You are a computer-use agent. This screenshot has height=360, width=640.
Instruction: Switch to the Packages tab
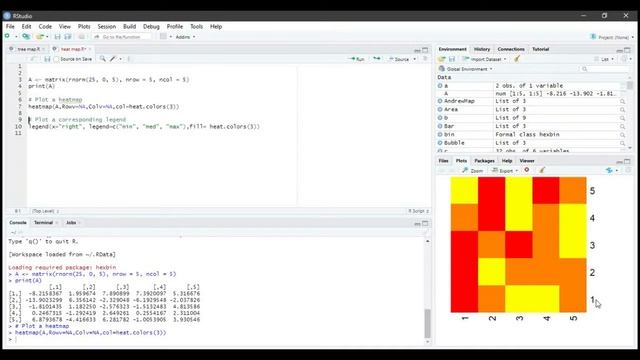(x=484, y=161)
